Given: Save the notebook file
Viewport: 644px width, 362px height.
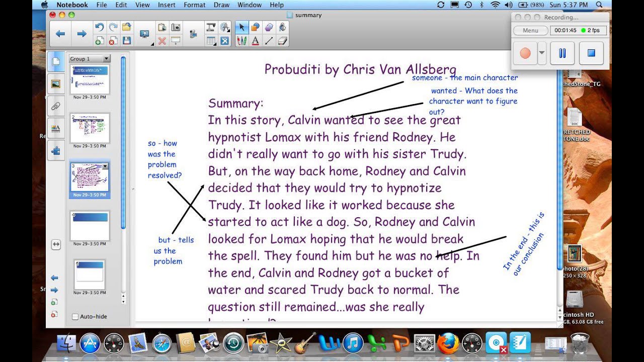Looking at the screenshot, I should click(127, 41).
